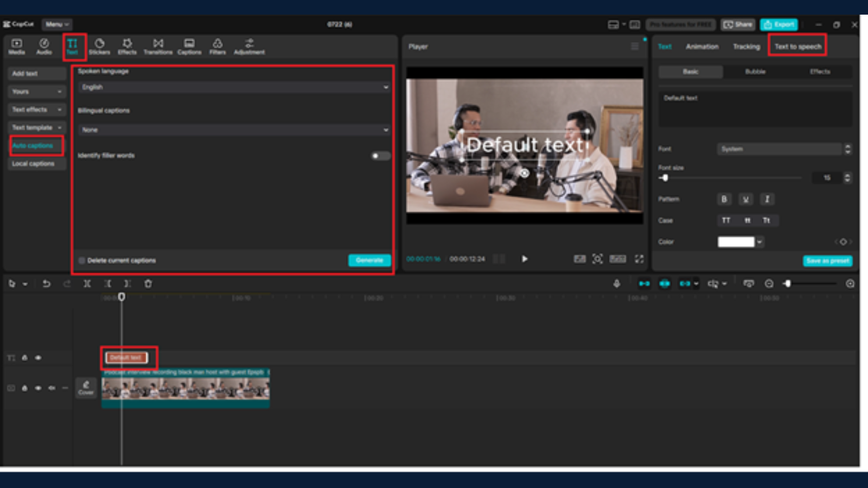Viewport: 868px width, 488px height.
Task: Open the Text to speech tab
Action: pyautogui.click(x=797, y=47)
